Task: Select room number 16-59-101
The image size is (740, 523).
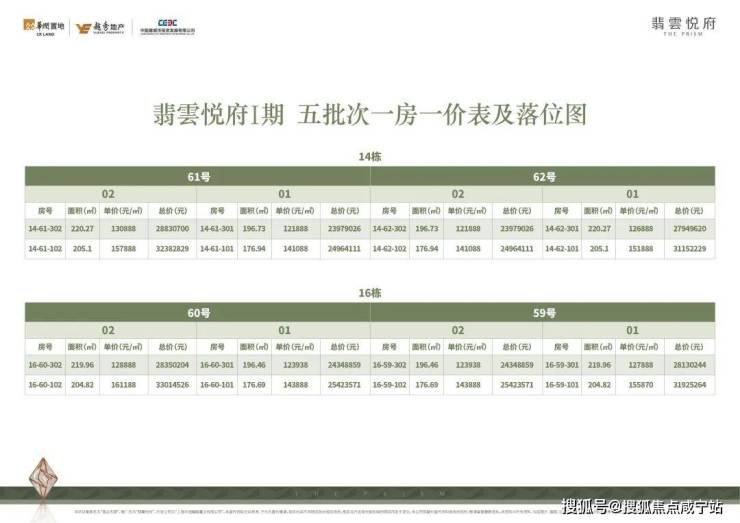Action: 562,385
